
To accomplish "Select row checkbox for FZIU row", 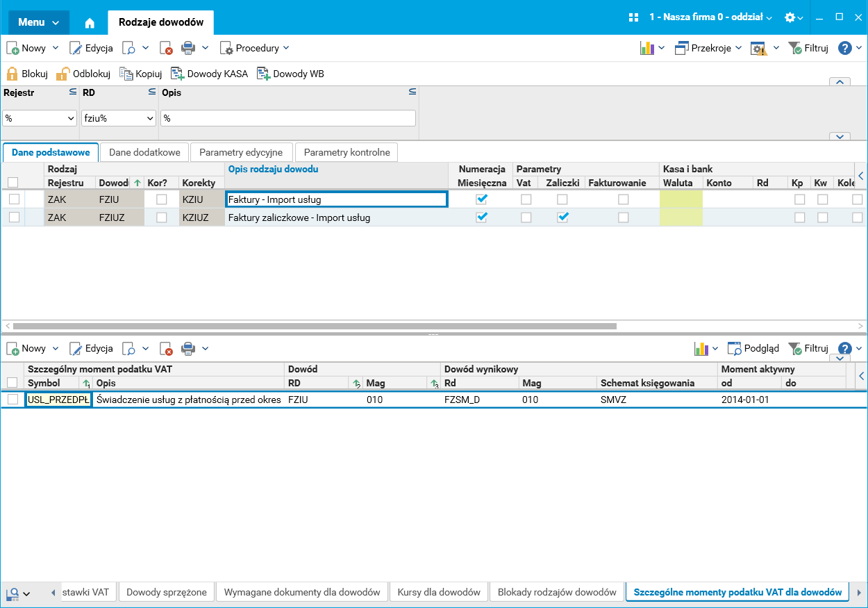I will coord(14,199).
